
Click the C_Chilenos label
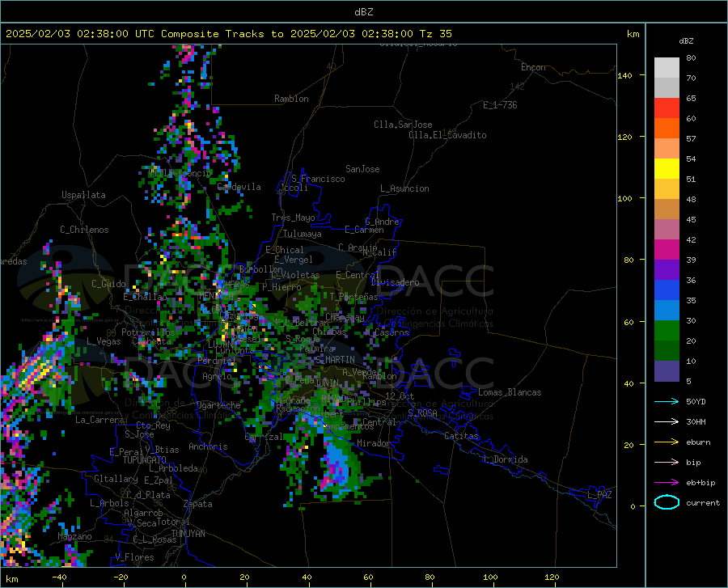[84, 230]
